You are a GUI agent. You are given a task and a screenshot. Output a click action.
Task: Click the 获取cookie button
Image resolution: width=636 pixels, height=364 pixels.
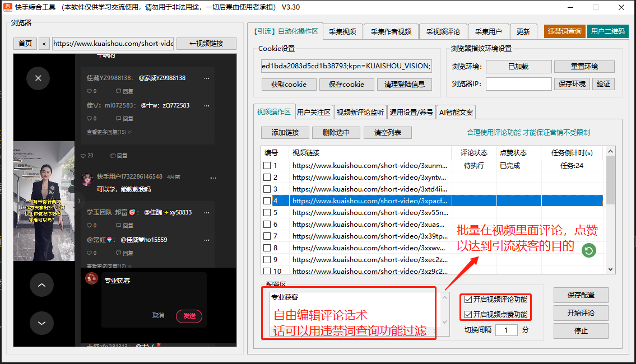[x=289, y=85]
